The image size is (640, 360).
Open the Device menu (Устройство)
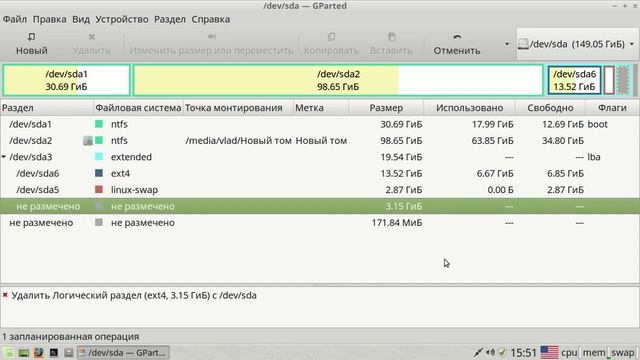click(122, 19)
